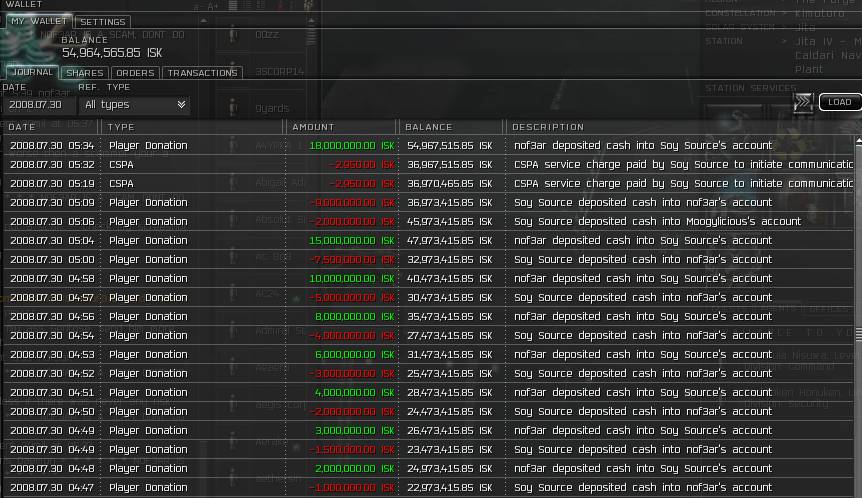Switch to the Transactions tab

point(202,73)
